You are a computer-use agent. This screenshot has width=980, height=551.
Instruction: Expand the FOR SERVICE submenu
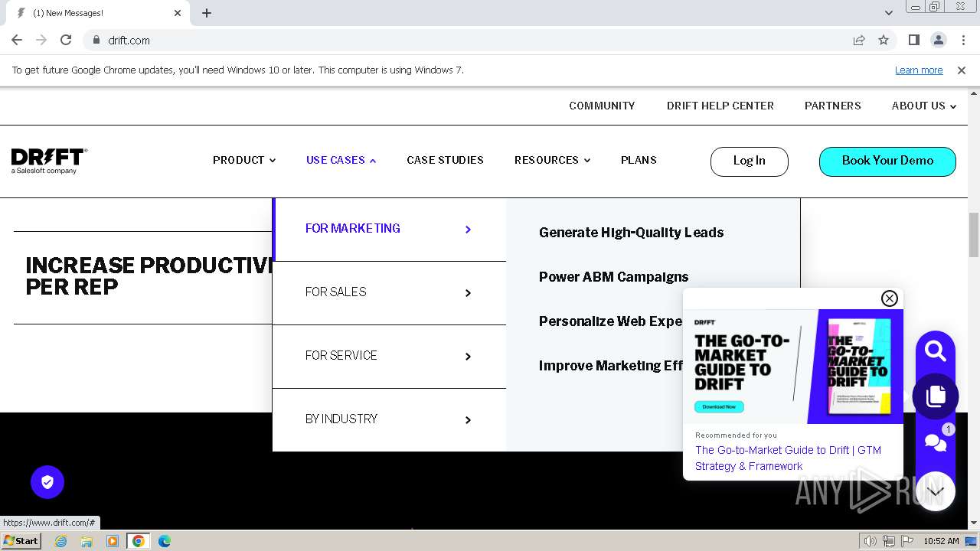(390, 356)
